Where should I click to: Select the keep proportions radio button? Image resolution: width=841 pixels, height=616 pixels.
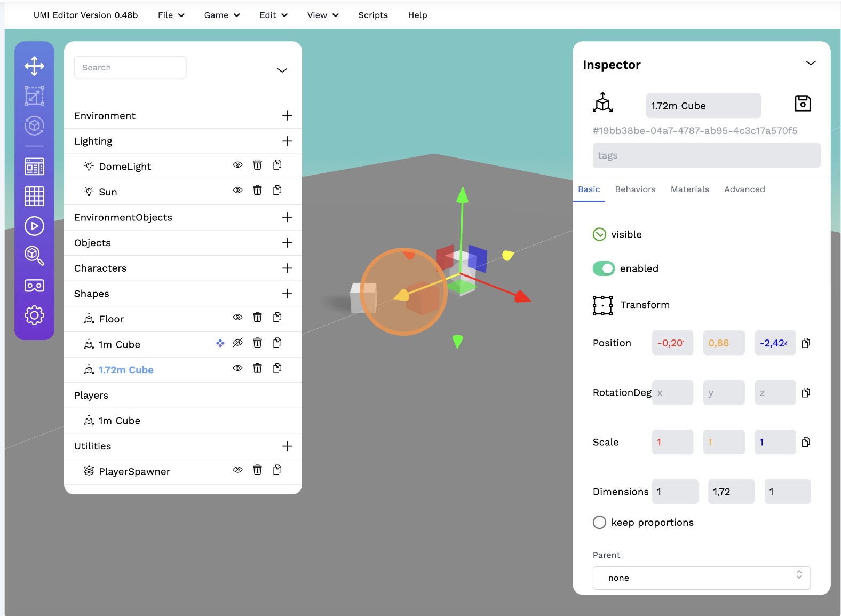599,523
